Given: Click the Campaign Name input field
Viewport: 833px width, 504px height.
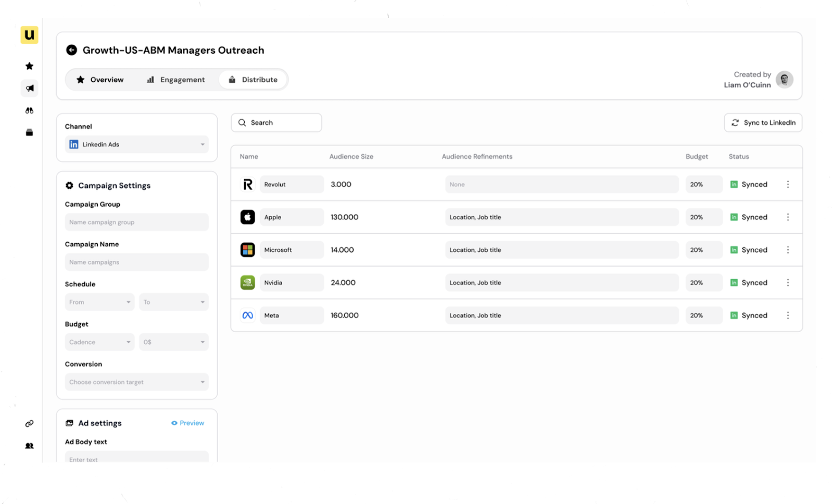Looking at the screenshot, I should click(137, 262).
